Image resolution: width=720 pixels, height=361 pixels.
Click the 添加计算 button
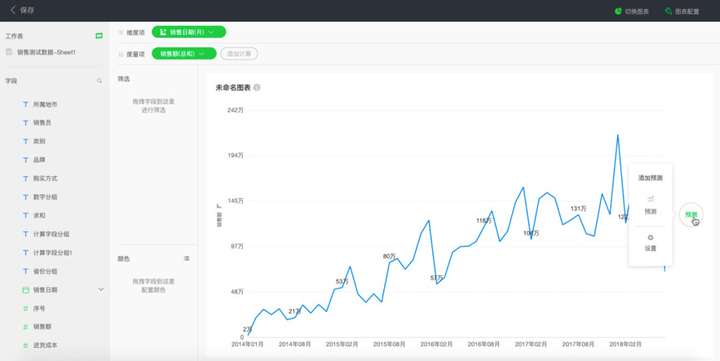239,54
